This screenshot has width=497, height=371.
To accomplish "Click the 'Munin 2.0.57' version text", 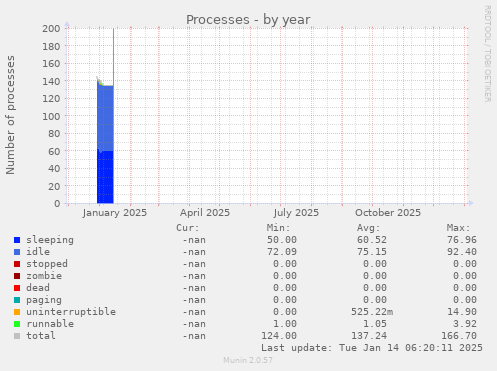I will 248,360.
